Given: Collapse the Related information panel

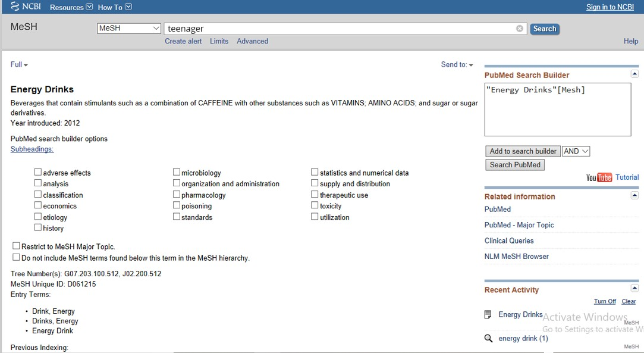Looking at the screenshot, I should pos(634,195).
